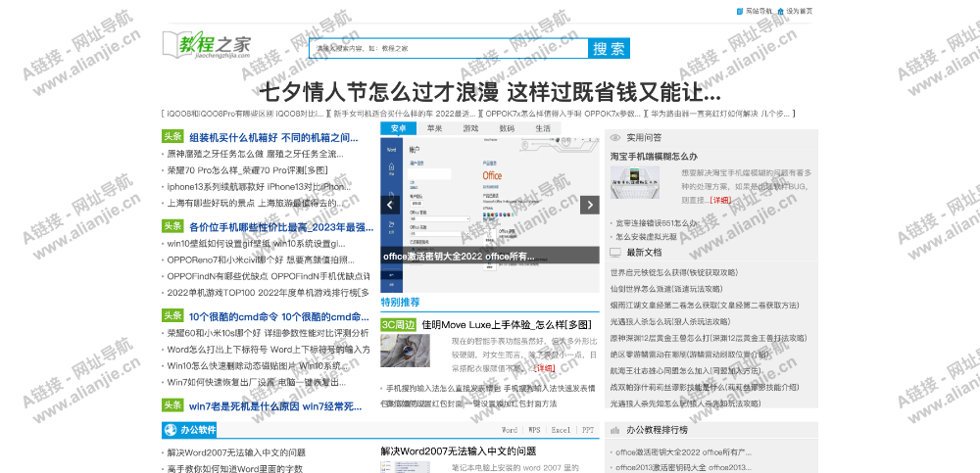Click 设为首页 link at top
Screen dimensions: 980x473
click(799, 11)
